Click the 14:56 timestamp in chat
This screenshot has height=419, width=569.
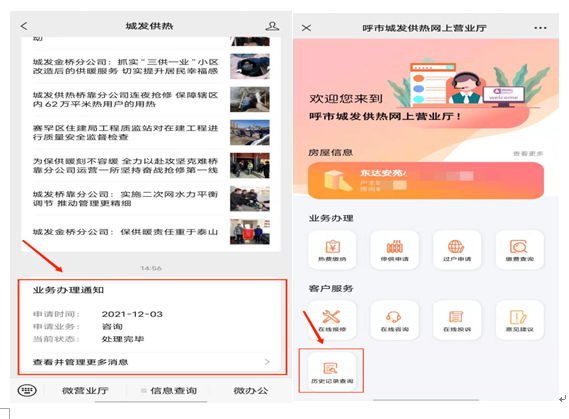(151, 268)
